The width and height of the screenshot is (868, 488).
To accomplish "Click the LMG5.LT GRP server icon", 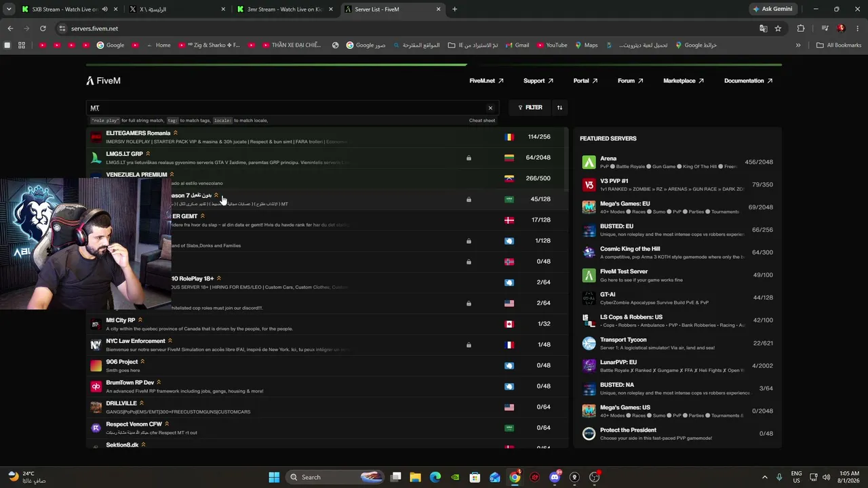I will click(96, 158).
